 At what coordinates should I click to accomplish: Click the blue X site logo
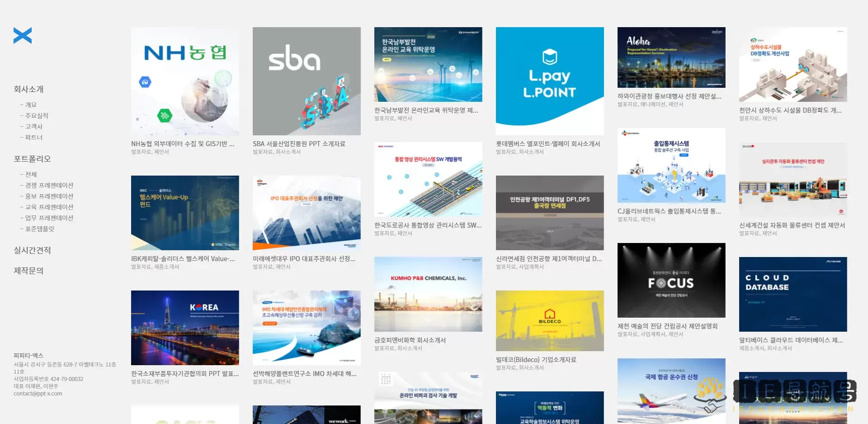23,35
